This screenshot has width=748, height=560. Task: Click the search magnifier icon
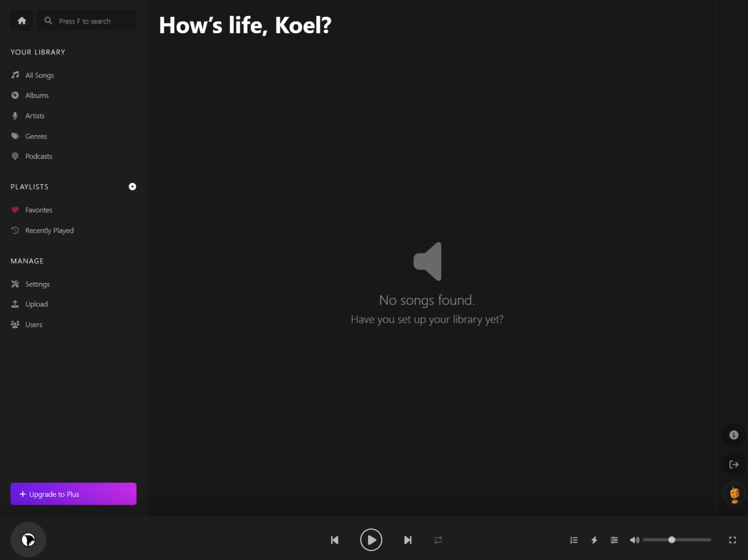49,20
